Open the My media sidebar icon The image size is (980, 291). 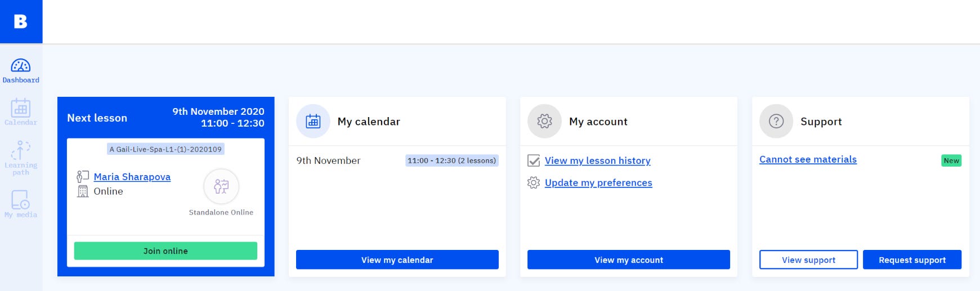coord(21,200)
